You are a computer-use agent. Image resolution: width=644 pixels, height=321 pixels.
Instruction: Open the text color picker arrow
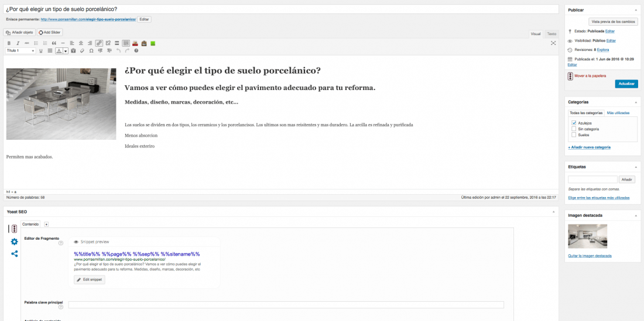[66, 51]
